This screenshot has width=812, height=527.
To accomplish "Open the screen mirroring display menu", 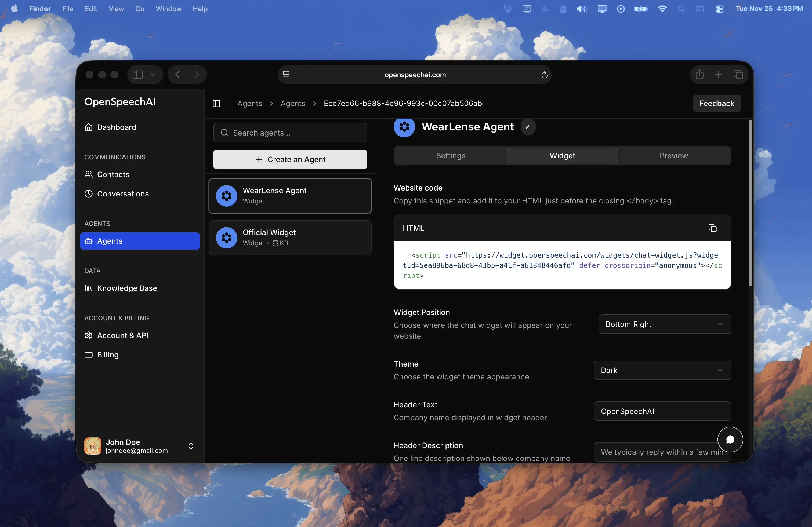I will click(x=602, y=9).
